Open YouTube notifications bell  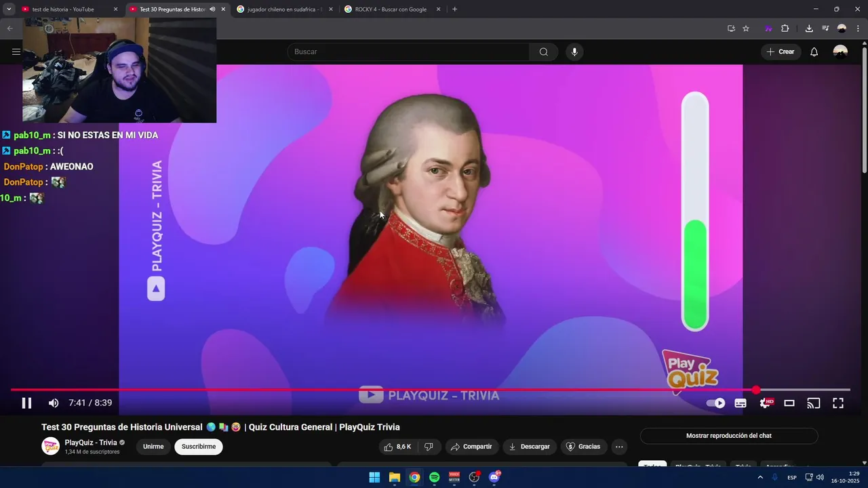point(814,52)
